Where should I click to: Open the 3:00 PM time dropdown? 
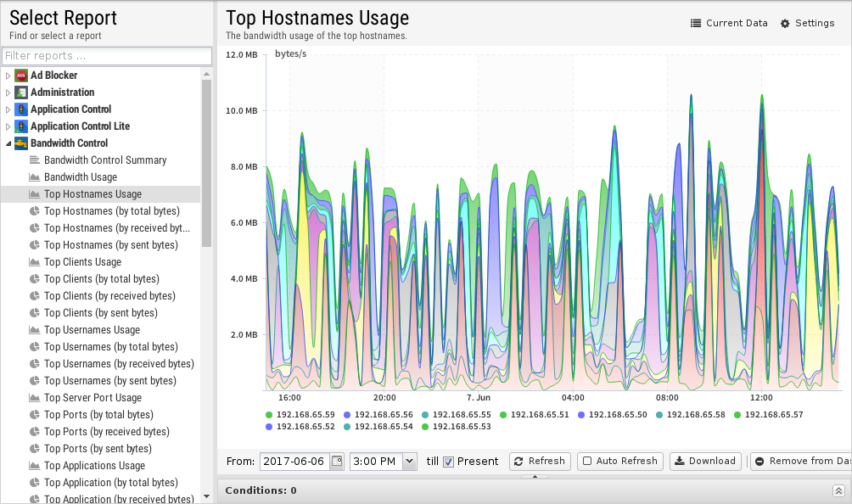point(410,461)
